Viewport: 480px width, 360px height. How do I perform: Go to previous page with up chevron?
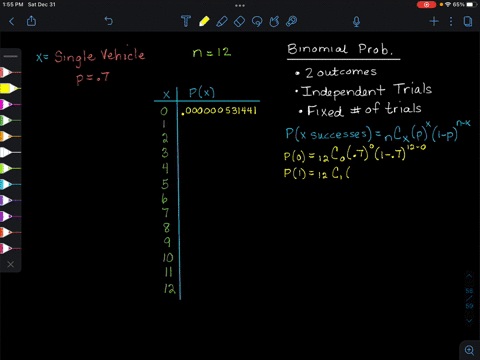pyautogui.click(x=469, y=276)
